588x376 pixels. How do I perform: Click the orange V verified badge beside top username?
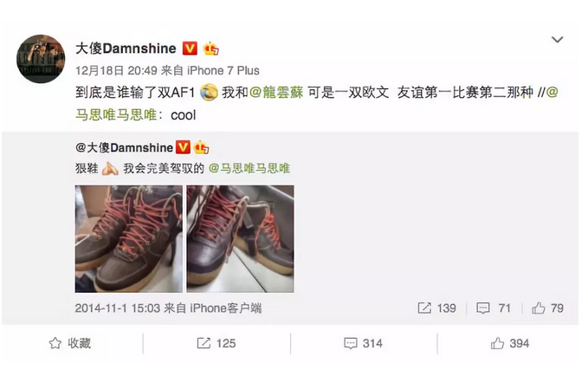pos(190,49)
